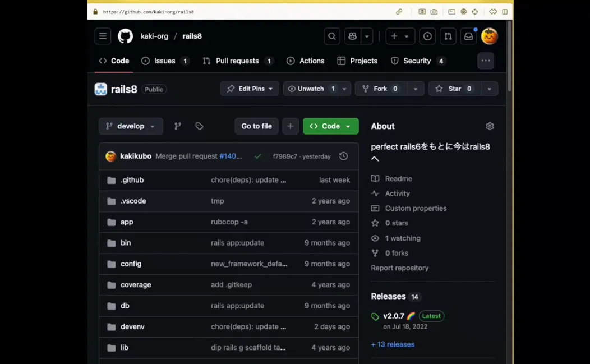Expand the Copilot dropdown arrow

[367, 36]
